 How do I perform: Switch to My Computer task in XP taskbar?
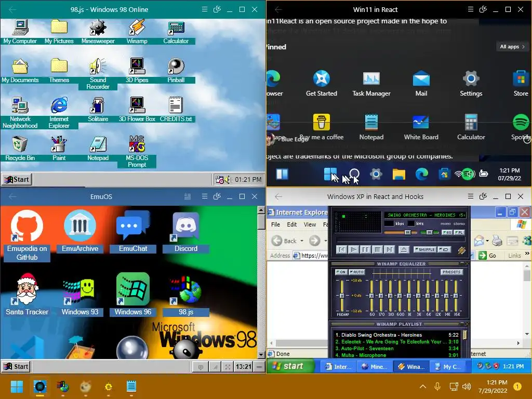click(449, 366)
